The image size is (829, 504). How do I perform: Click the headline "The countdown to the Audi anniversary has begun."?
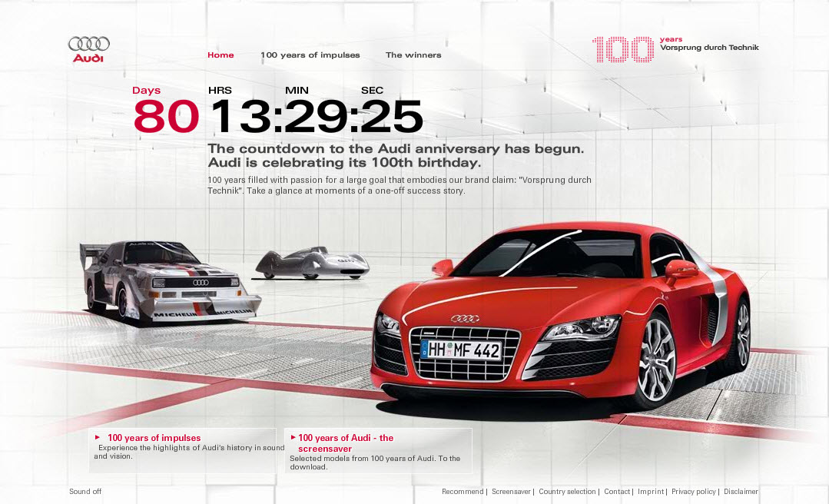pyautogui.click(x=396, y=148)
